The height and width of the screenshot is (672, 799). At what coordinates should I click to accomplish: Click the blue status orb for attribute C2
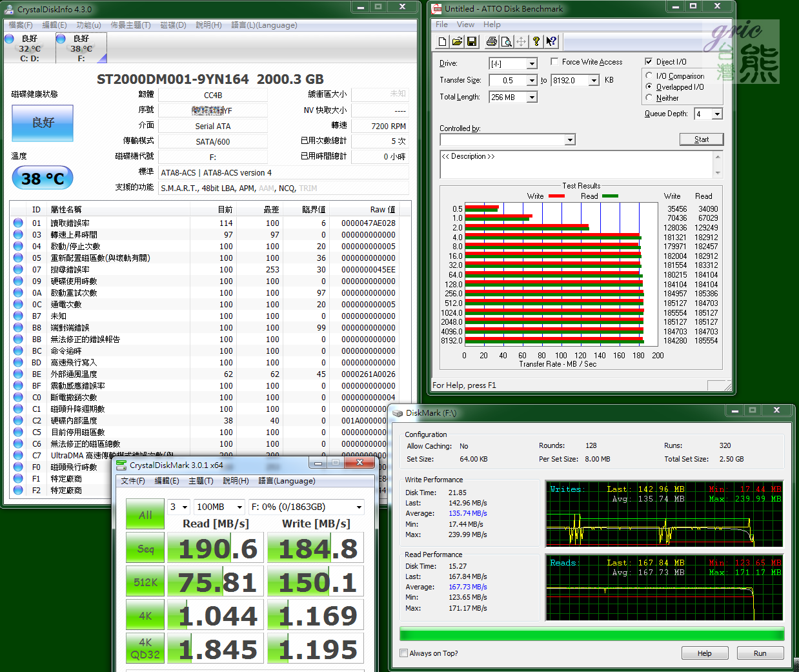point(18,420)
